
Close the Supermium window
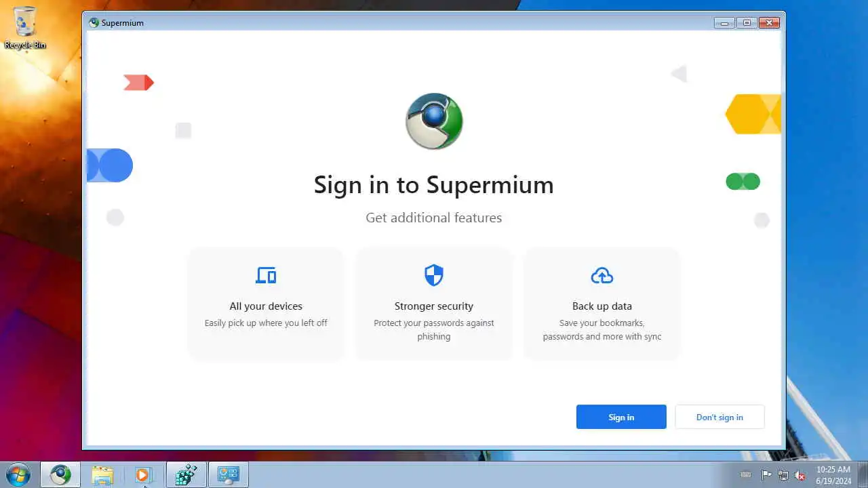tap(769, 22)
